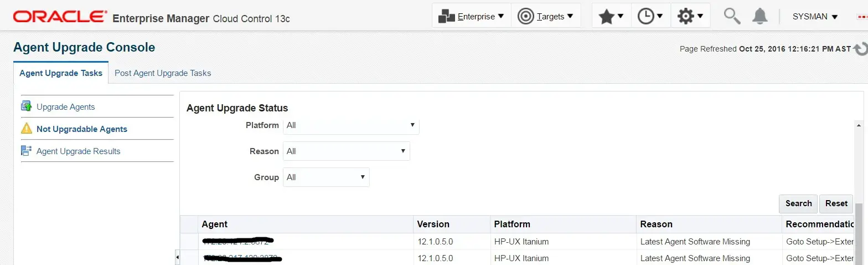Open the Targets menu

coord(545,16)
